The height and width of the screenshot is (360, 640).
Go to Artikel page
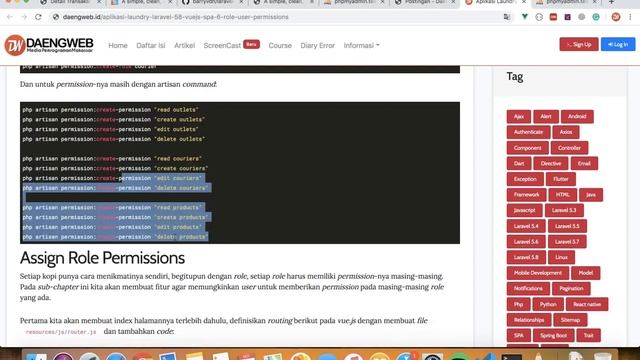tap(184, 45)
